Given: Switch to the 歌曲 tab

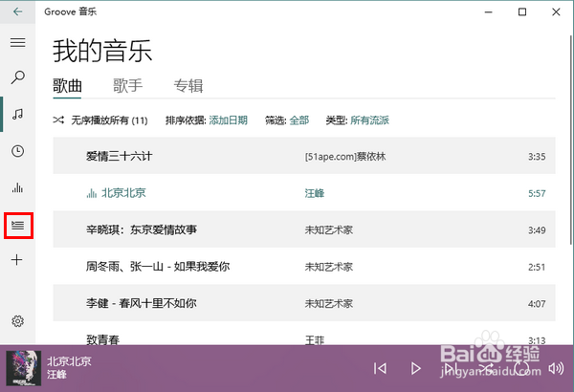Looking at the screenshot, I should pos(67,86).
